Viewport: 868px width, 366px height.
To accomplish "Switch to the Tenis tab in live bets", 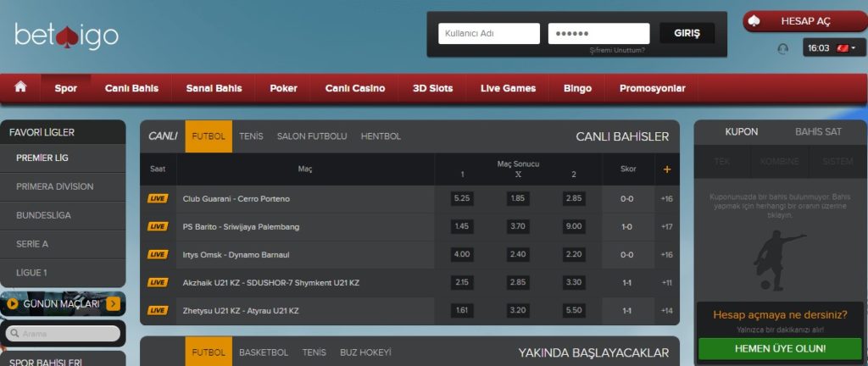I will point(251,136).
